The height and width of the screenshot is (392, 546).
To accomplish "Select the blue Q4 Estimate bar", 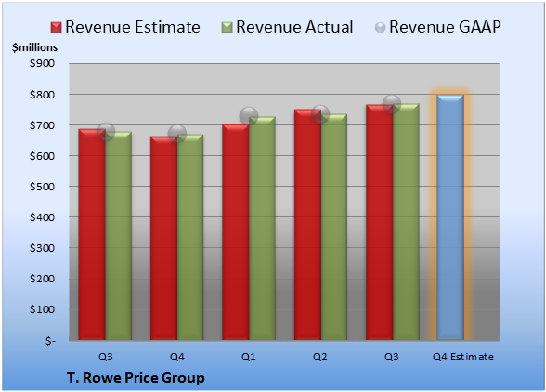I will click(450, 217).
